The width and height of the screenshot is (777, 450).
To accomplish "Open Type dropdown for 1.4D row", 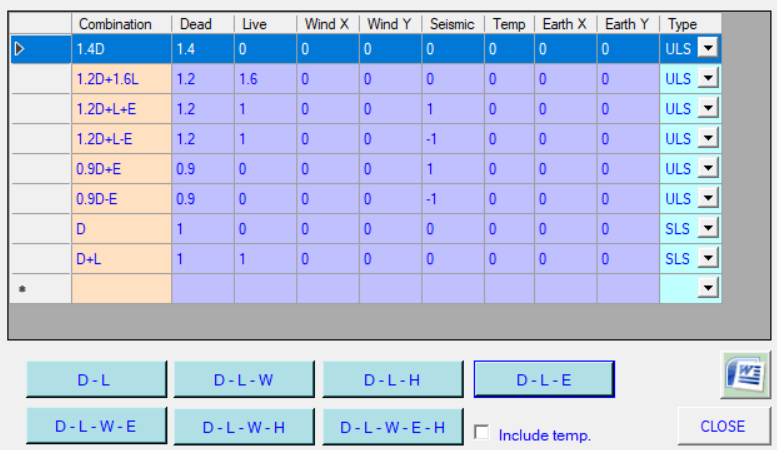I will pyautogui.click(x=709, y=48).
